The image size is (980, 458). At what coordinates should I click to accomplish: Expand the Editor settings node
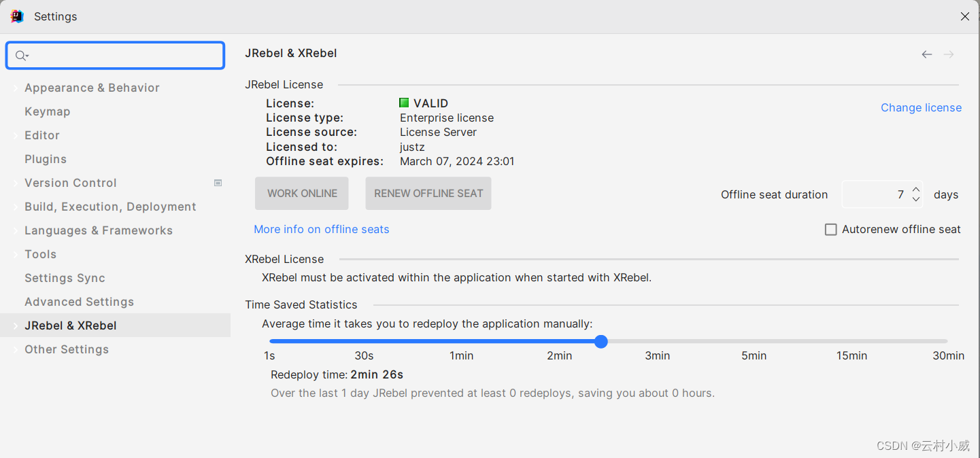15,135
